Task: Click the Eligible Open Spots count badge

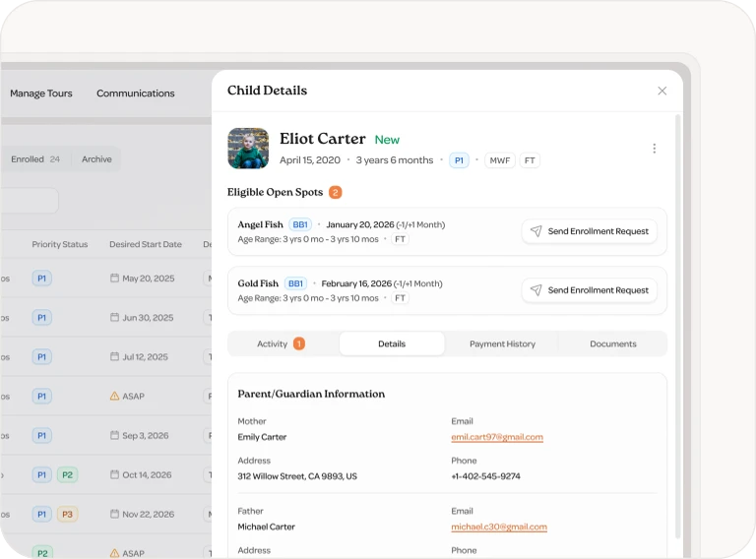Action: coord(335,192)
